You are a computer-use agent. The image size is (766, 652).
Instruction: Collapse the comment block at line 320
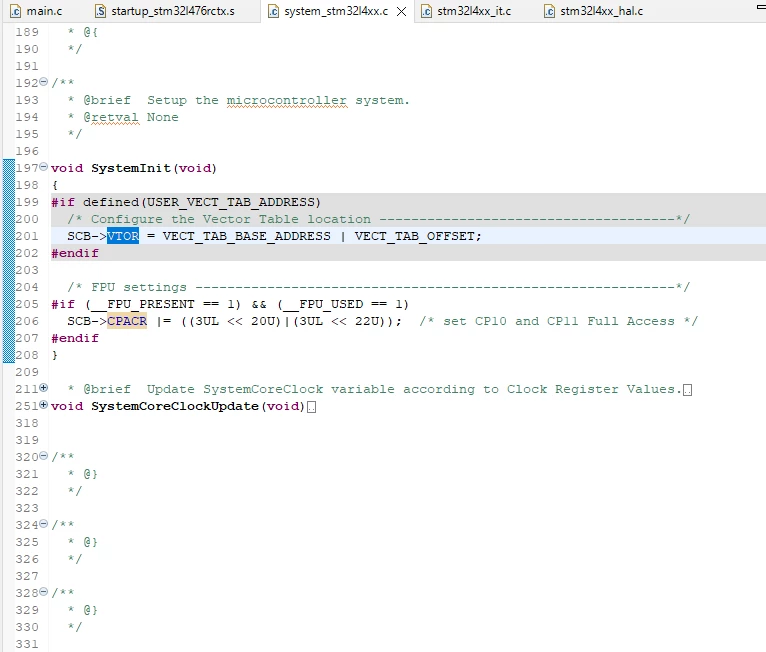(43, 456)
